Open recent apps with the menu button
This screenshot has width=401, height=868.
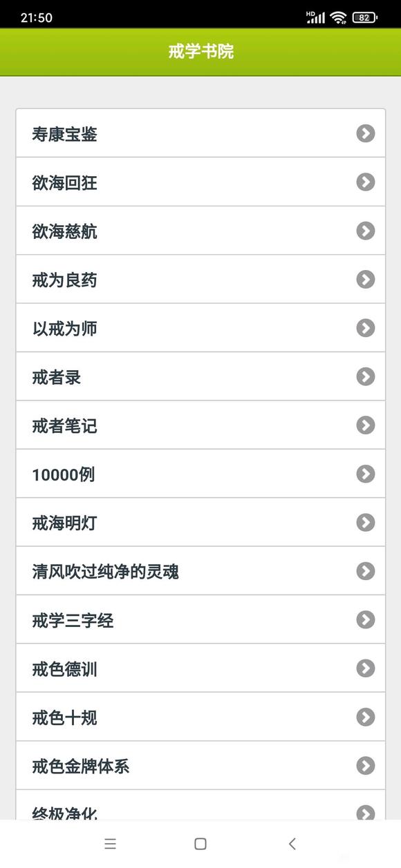110,844
